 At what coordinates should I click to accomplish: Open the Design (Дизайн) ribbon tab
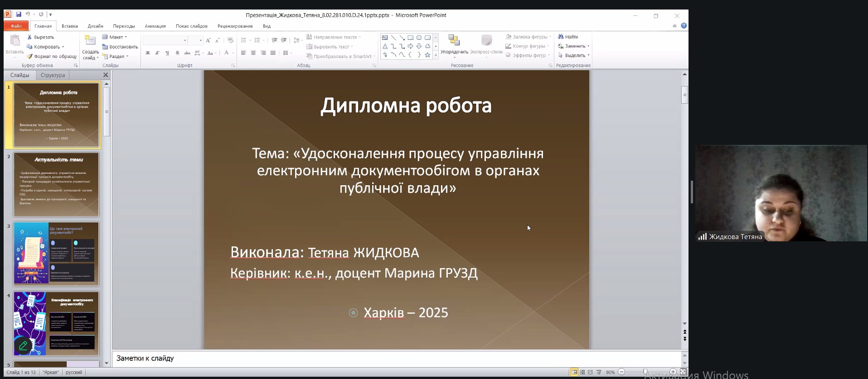[x=95, y=26]
